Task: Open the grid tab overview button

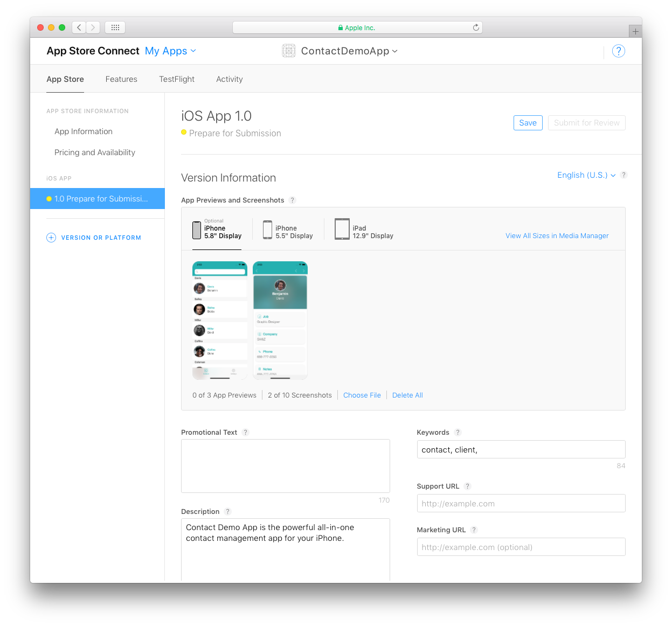Action: click(x=115, y=27)
